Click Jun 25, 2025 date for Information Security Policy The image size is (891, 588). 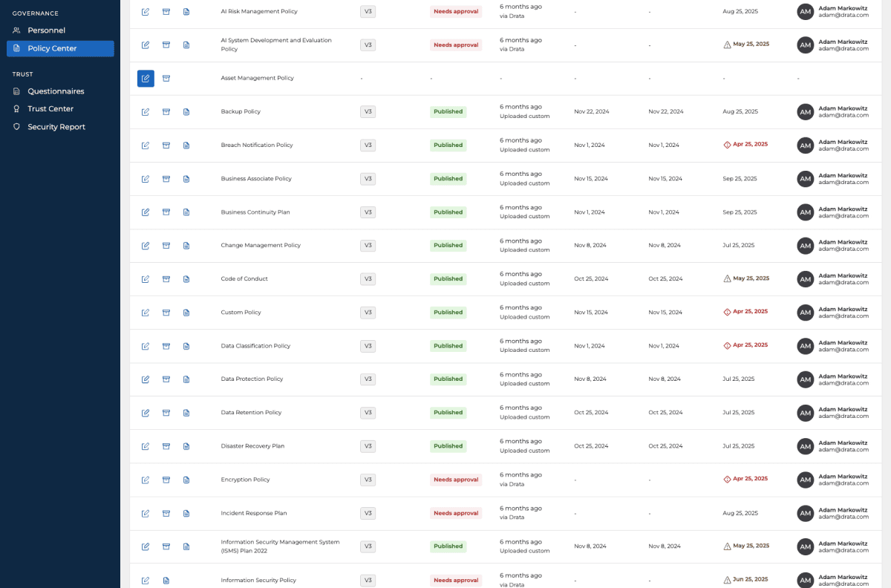(x=745, y=580)
